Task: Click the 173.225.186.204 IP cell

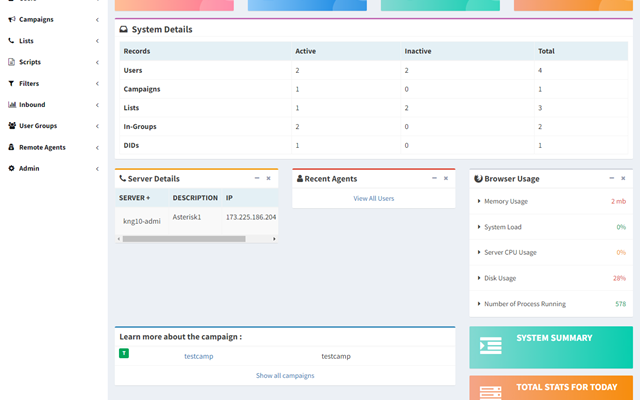Action: coord(251,217)
